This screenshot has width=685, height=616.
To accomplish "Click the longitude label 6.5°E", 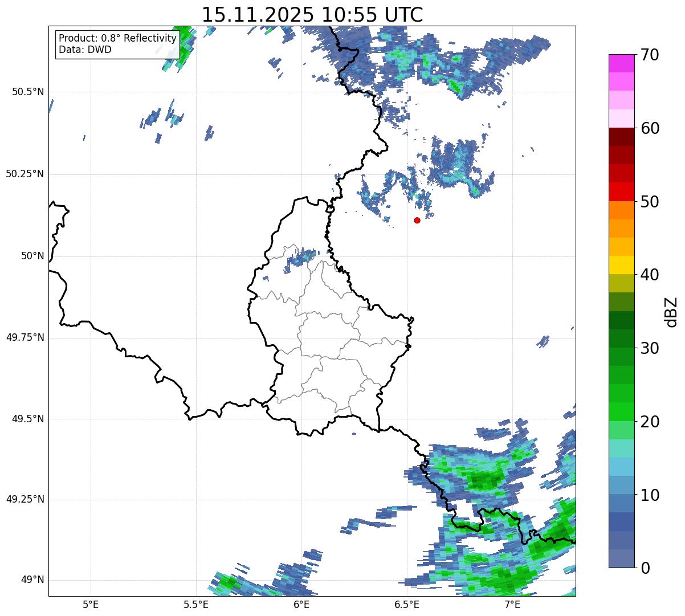I will pyautogui.click(x=407, y=604).
